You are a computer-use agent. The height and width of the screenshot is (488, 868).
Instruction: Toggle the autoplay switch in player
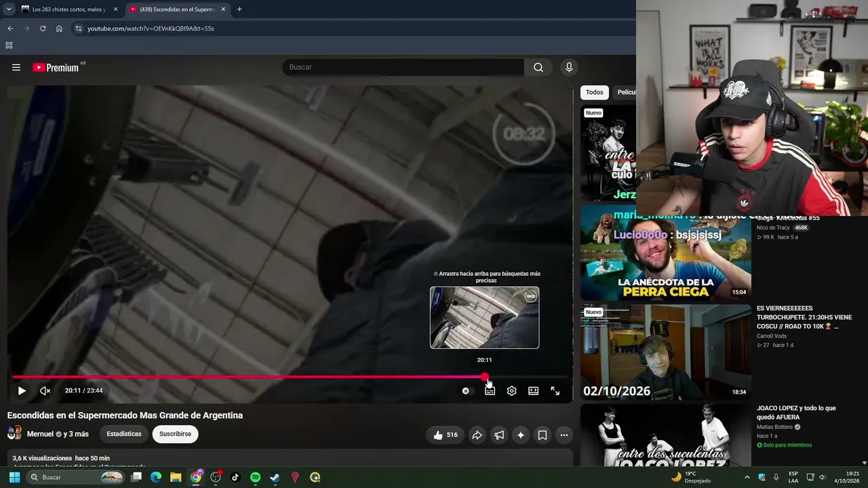466,390
